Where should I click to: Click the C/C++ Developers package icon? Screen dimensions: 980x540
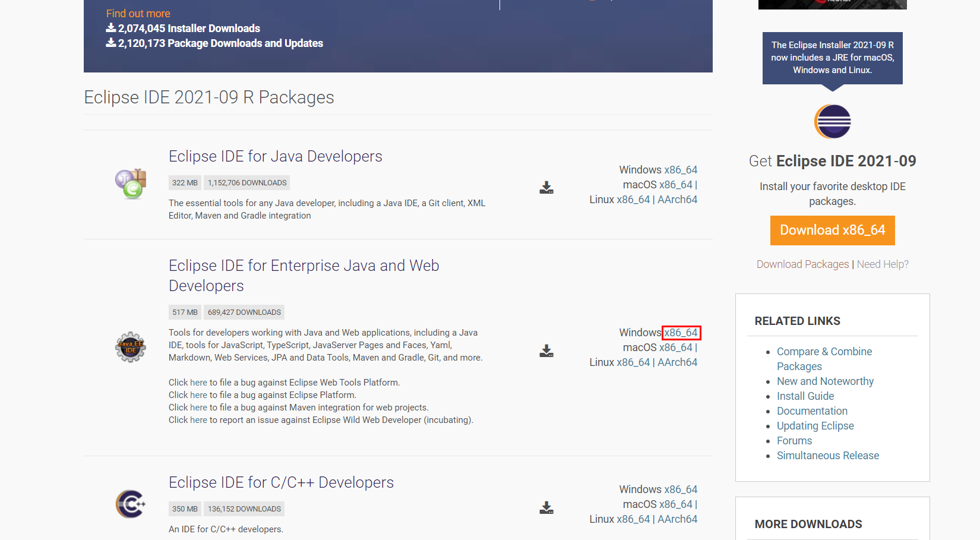131,504
